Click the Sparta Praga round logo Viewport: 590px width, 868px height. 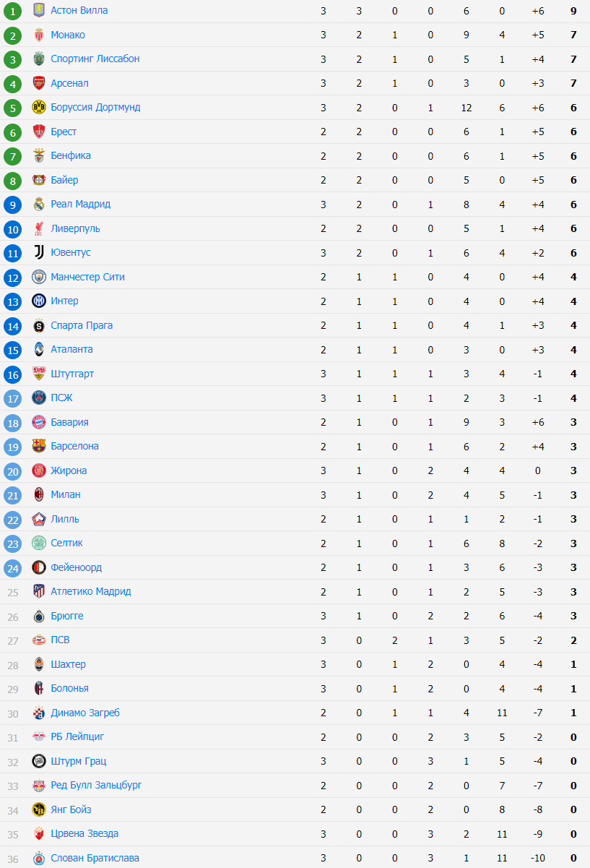click(39, 326)
